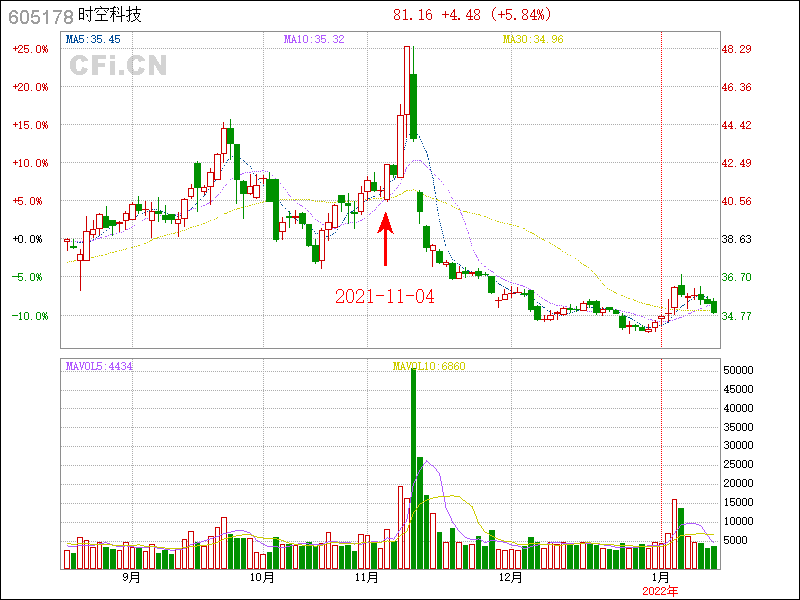Click the stock code 605178
Screen dimensions: 800x600
click(39, 15)
